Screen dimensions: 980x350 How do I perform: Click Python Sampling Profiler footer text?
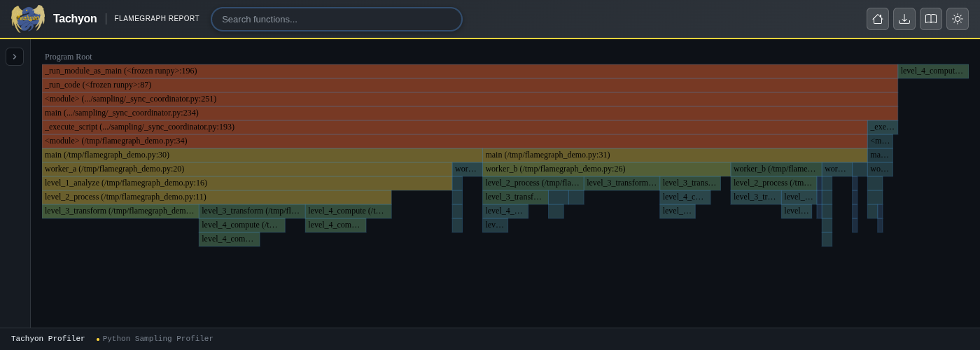click(x=157, y=339)
